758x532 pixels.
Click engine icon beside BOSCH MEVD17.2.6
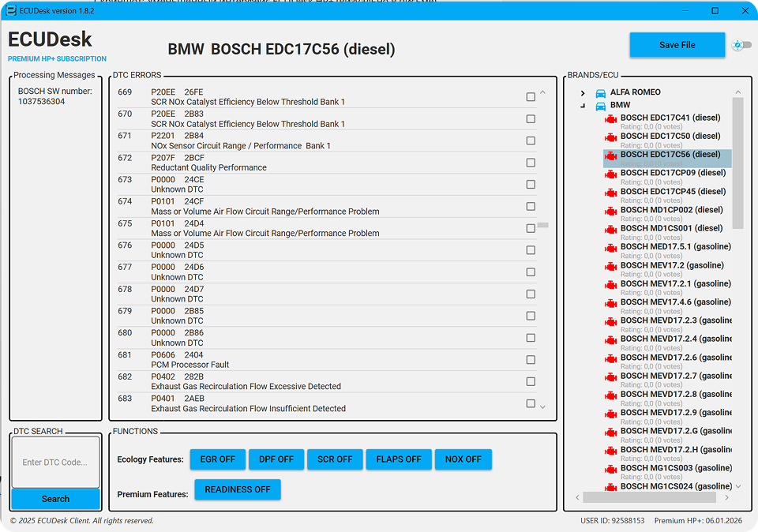click(610, 359)
